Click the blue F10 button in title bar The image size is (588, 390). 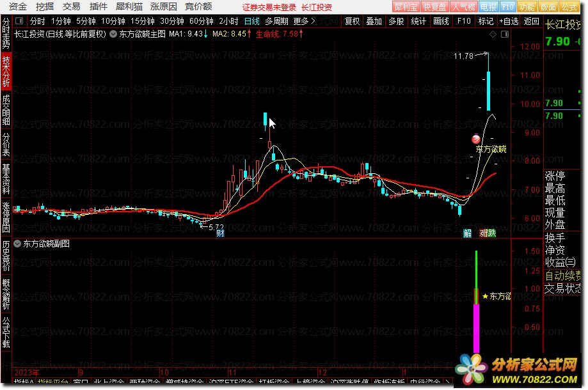tap(507, 7)
